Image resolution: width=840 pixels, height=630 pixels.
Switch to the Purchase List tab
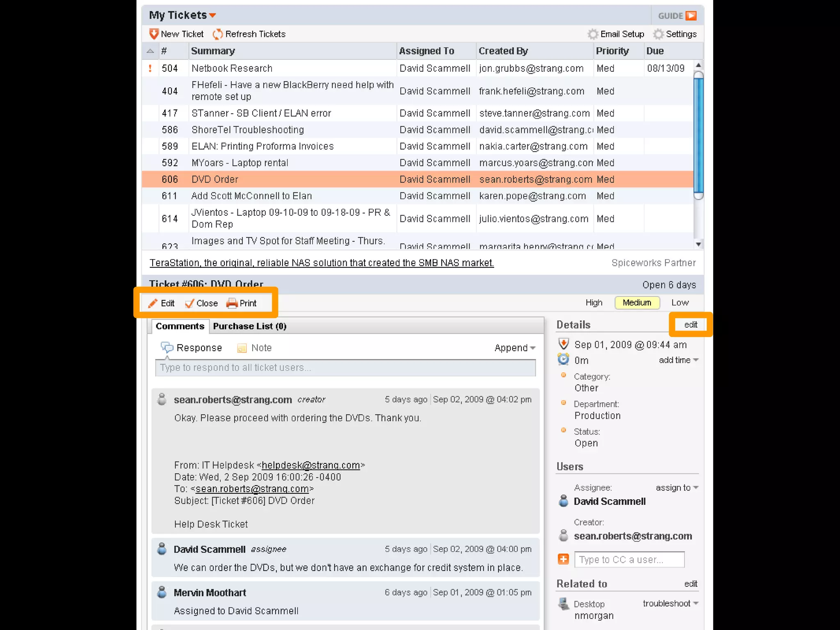tap(249, 326)
